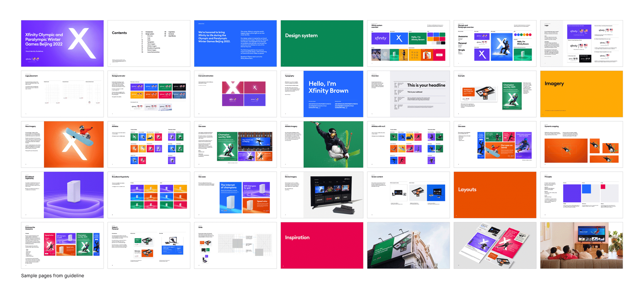
Task: Open the "This is your headline" overview page
Action: pyautogui.click(x=408, y=94)
